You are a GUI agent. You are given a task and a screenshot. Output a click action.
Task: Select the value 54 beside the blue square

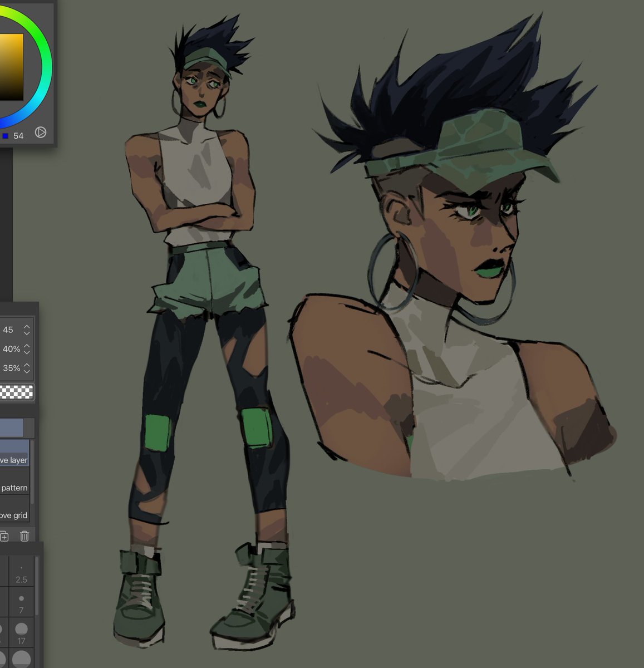(x=18, y=136)
